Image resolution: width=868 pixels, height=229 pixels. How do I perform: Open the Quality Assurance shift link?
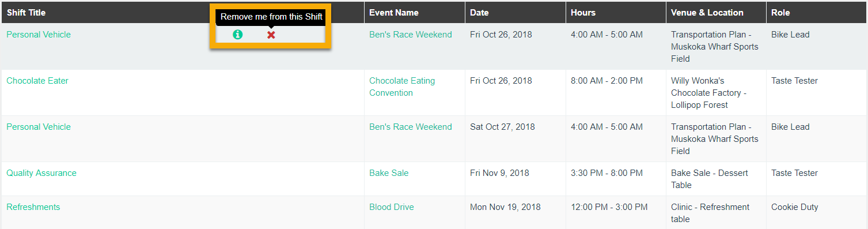41,173
